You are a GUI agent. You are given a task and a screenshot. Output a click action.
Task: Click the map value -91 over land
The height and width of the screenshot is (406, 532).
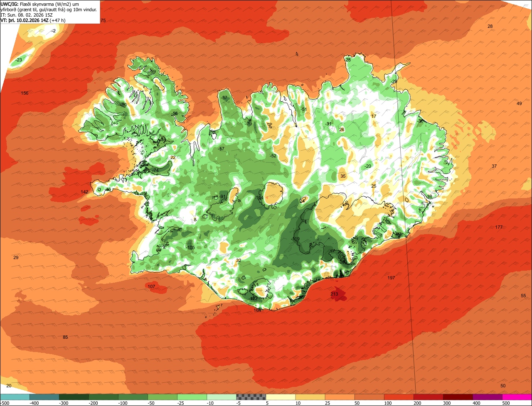(x=222, y=196)
